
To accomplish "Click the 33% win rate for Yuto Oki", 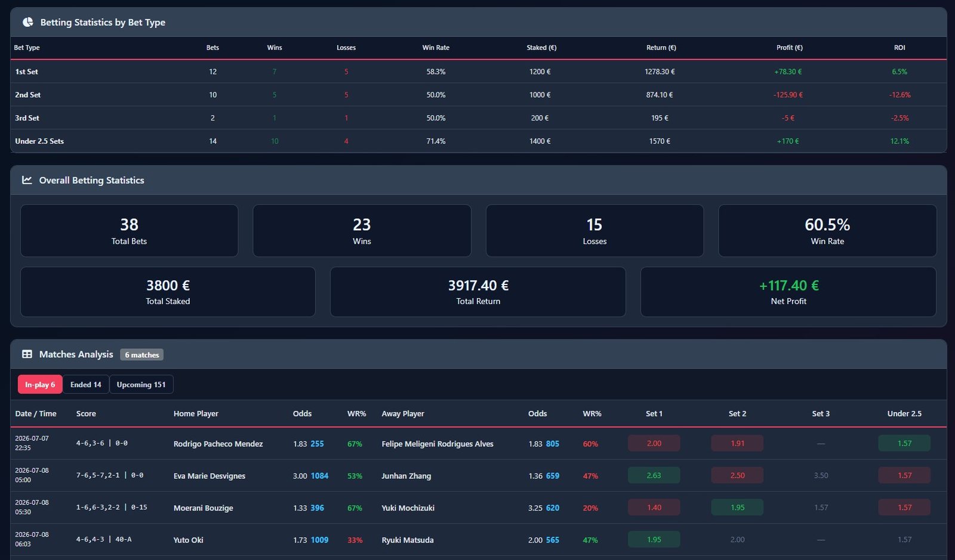I will tap(355, 540).
